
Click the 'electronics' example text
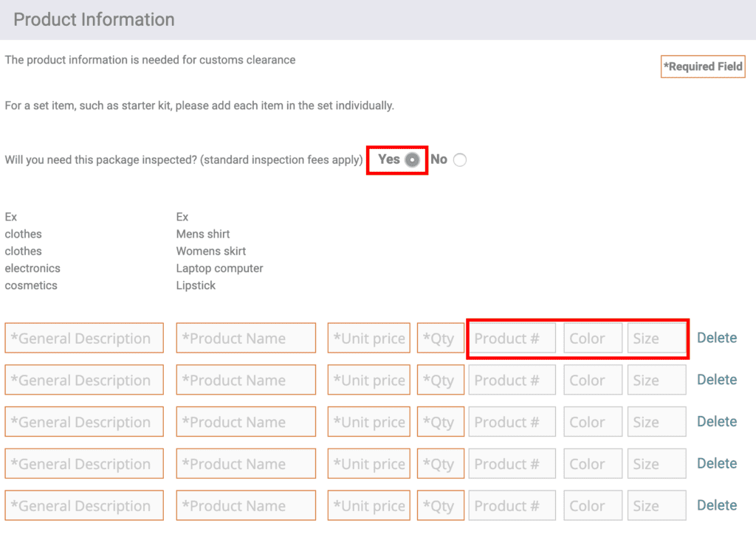click(32, 268)
